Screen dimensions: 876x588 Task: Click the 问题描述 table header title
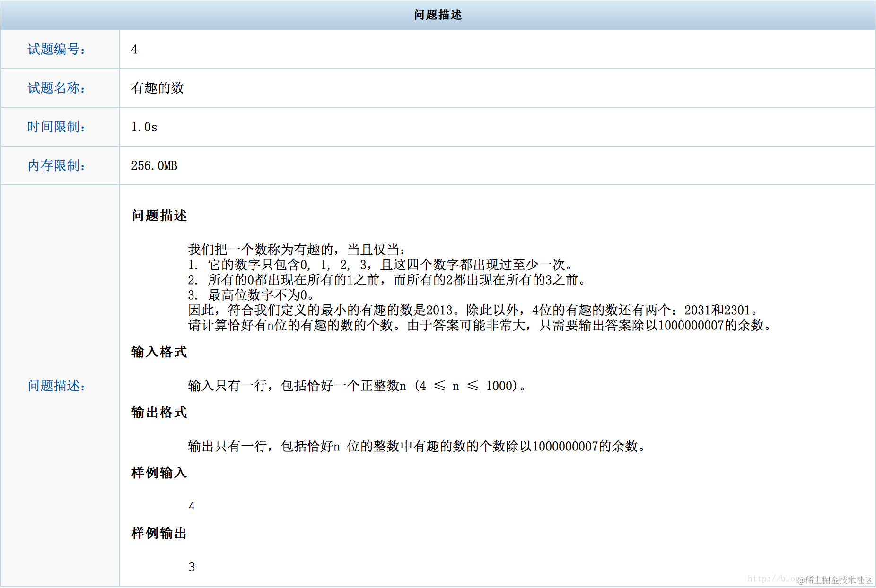(x=438, y=15)
